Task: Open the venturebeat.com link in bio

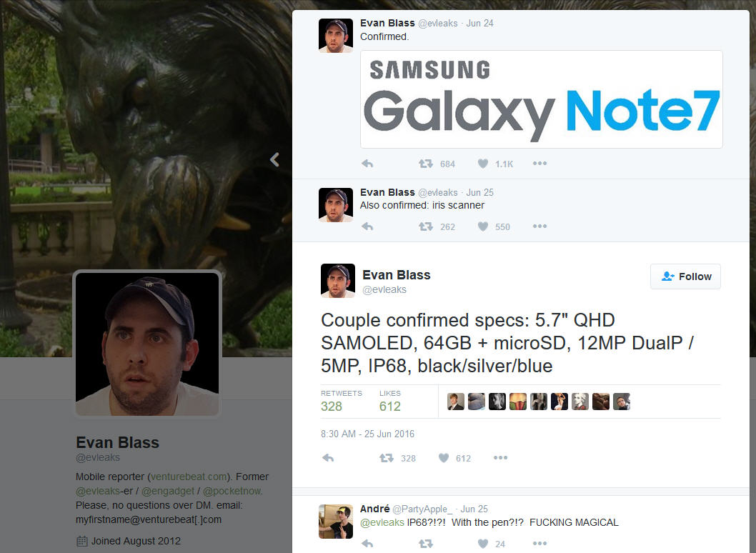Action: click(x=189, y=477)
